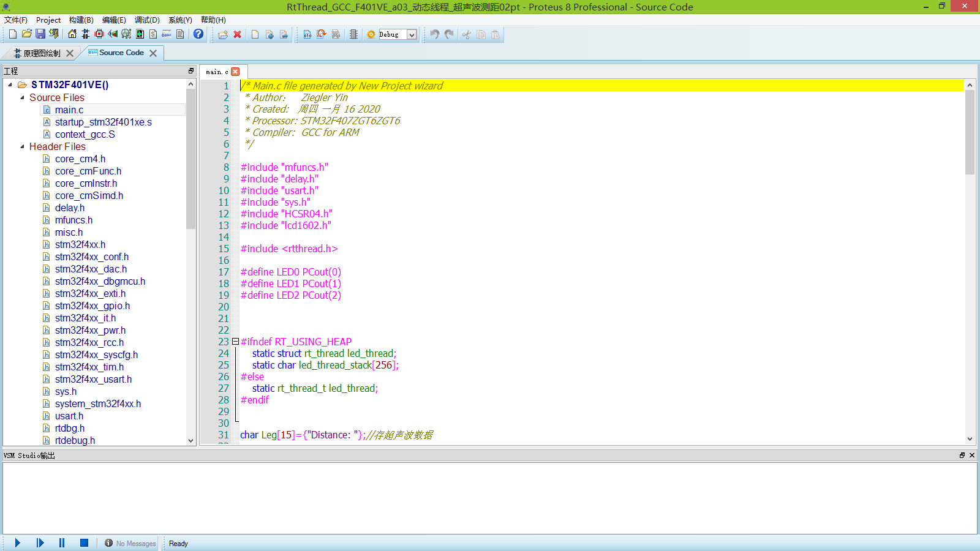980x551 pixels.
Task: Stop the simulation
Action: point(84,543)
